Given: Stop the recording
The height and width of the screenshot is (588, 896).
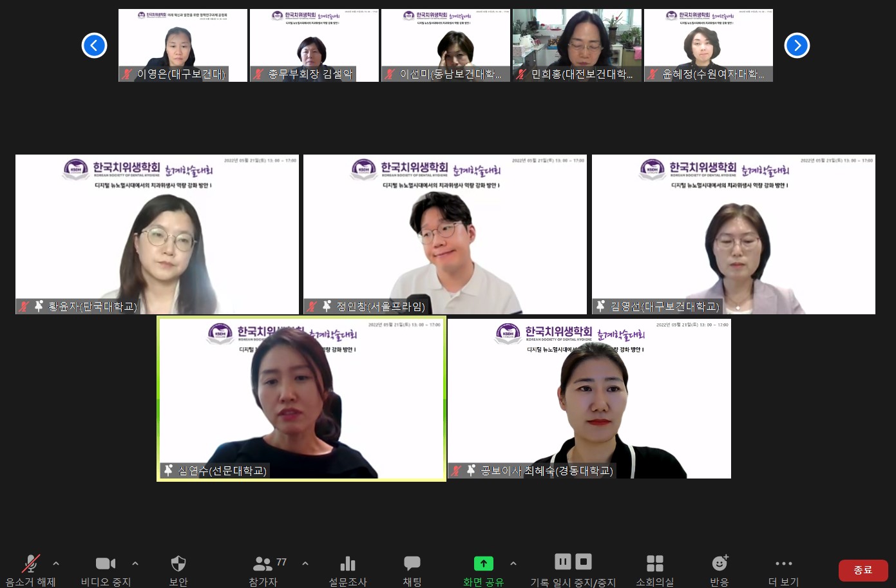Looking at the screenshot, I should [584, 562].
